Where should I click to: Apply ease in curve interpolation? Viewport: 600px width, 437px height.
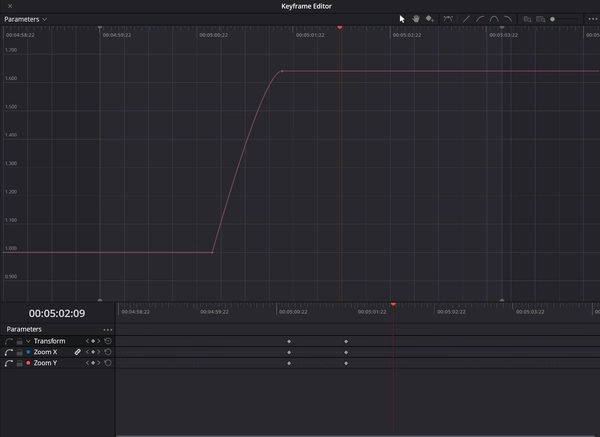480,18
